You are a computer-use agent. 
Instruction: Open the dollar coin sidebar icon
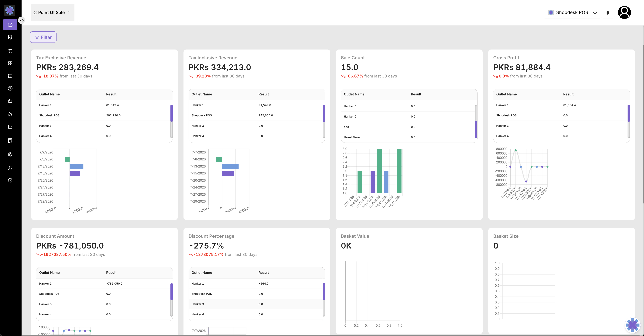(x=10, y=88)
